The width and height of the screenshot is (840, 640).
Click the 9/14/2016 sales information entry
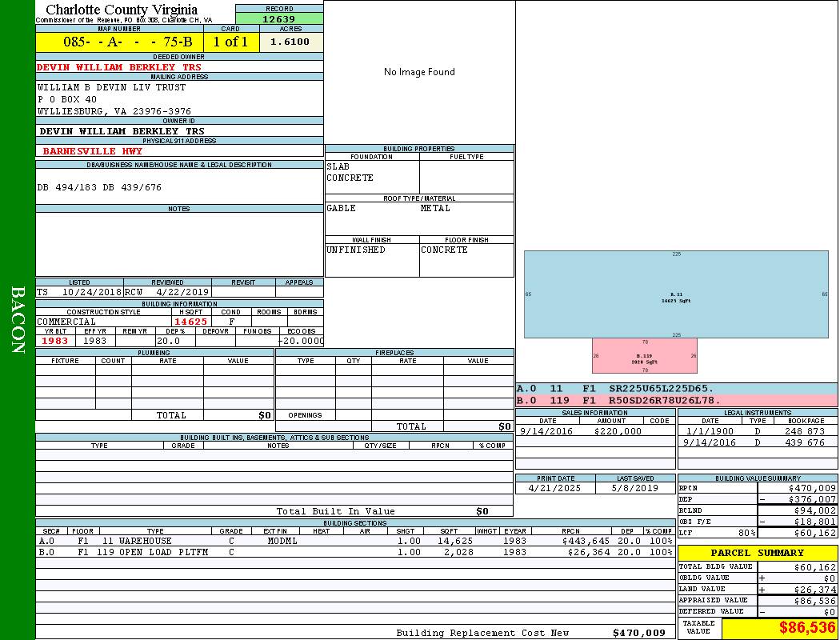[547, 431]
